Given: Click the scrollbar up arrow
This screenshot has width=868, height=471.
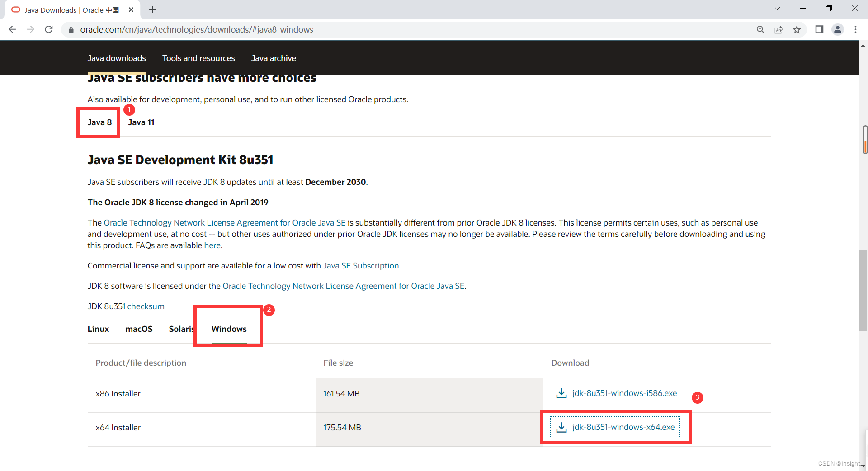Looking at the screenshot, I should 863,45.
